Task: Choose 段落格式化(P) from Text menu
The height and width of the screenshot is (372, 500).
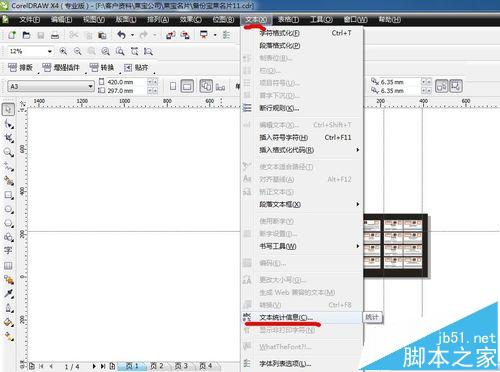Action: [x=302, y=46]
